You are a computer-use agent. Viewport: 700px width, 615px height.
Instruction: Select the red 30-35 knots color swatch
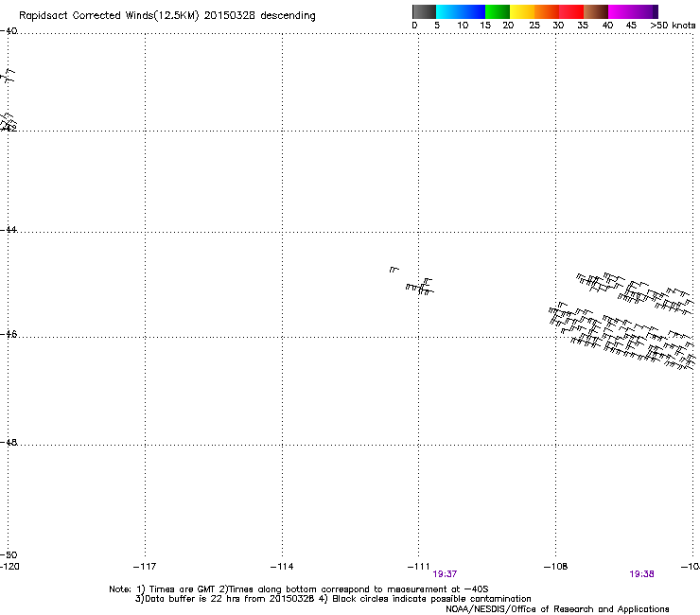(x=571, y=11)
